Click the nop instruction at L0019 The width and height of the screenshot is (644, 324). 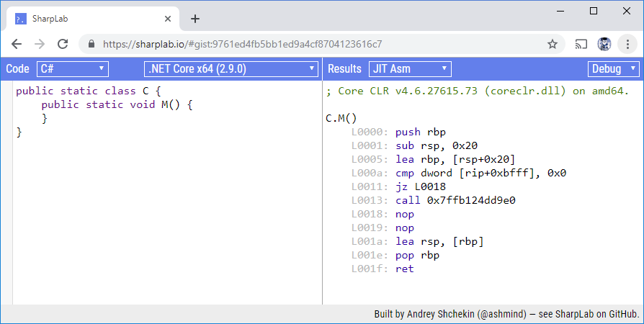pos(405,228)
